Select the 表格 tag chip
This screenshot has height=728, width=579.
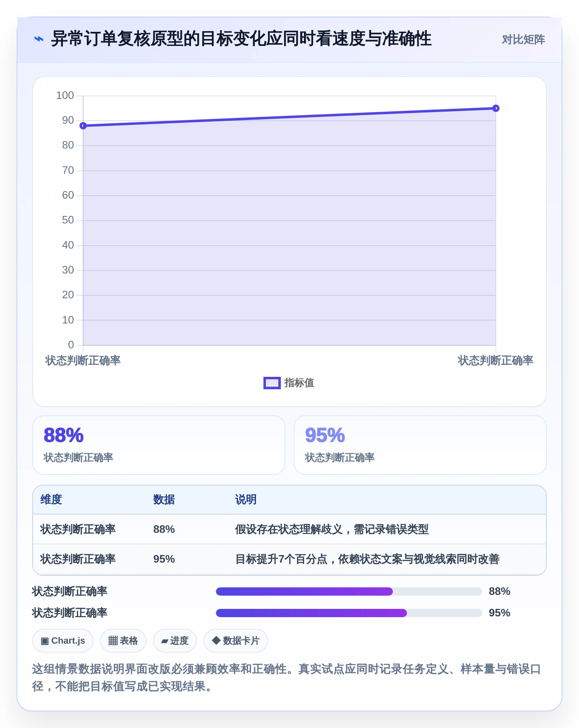[123, 641]
